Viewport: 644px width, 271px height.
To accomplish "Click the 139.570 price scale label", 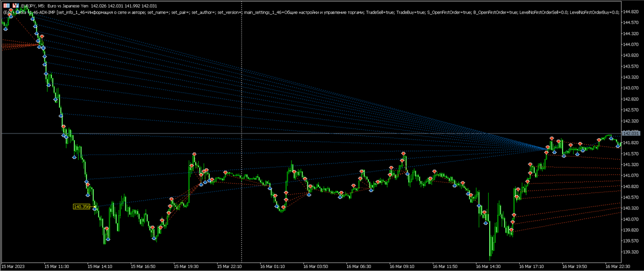I will tap(631, 241).
